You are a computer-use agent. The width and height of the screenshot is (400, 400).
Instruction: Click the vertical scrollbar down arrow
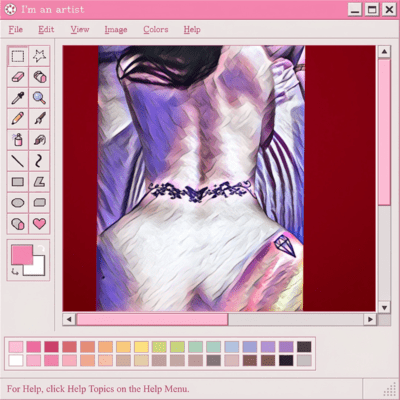[x=384, y=307]
